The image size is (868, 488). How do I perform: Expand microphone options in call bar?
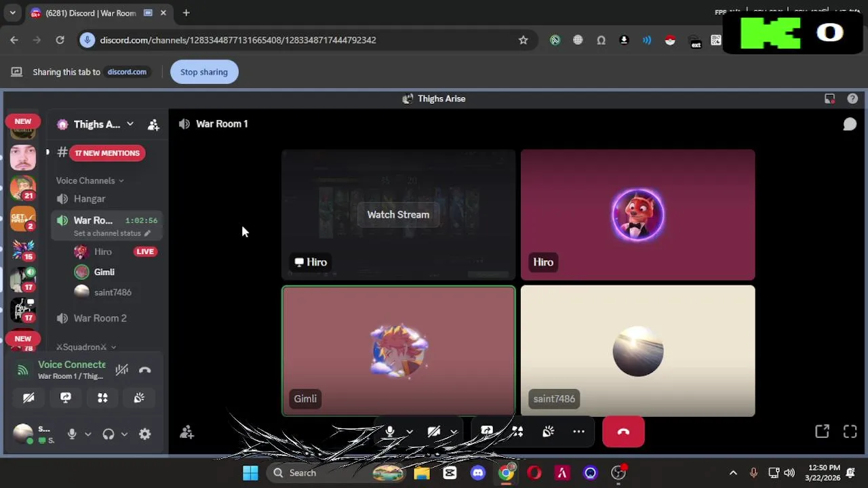tap(409, 432)
